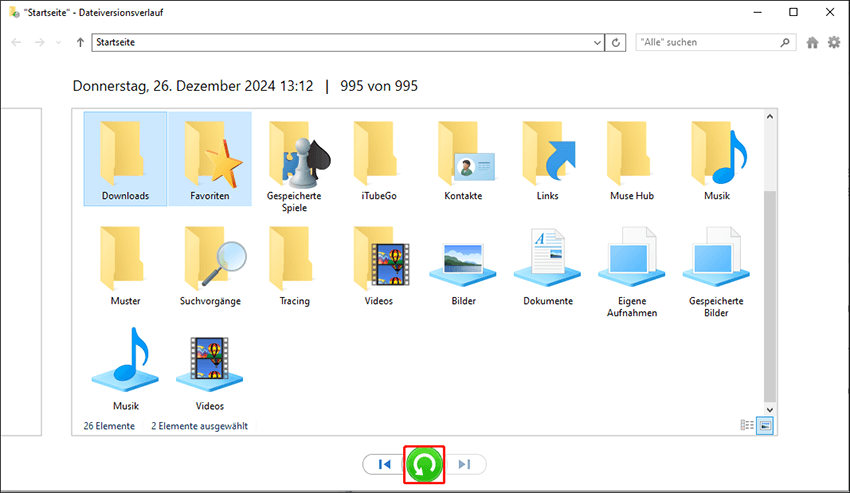
Task: Go forward with the right arrow
Action: coord(40,42)
